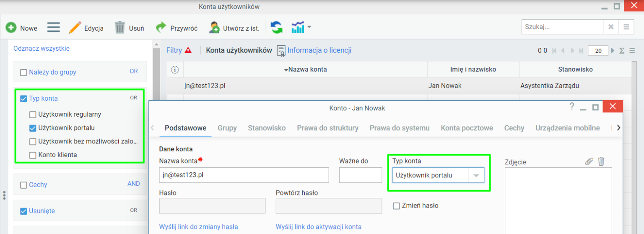Open the Grupy tab

coord(227,128)
